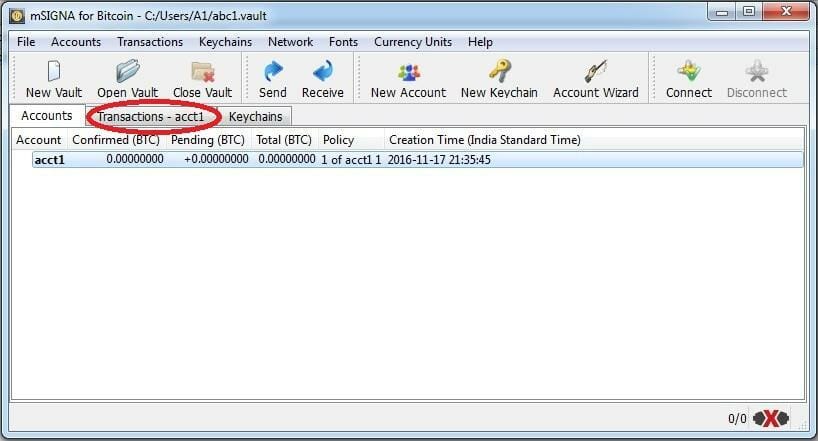This screenshot has width=818, height=441.
Task: Open the Currency Units menu
Action: coord(413,42)
